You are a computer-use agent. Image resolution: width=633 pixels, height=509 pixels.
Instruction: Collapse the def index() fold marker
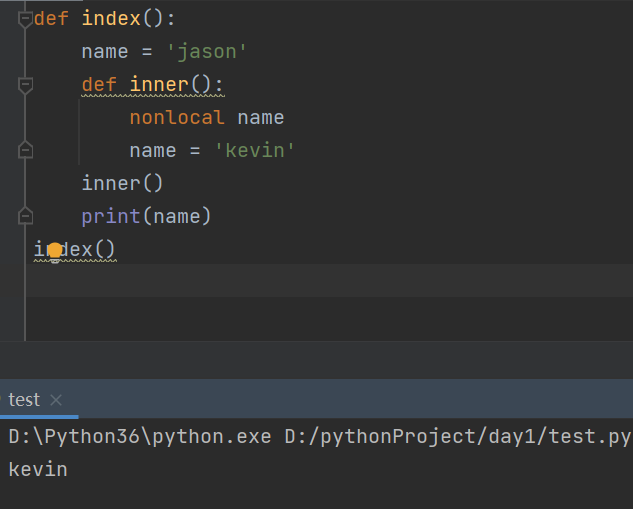coord(25,19)
